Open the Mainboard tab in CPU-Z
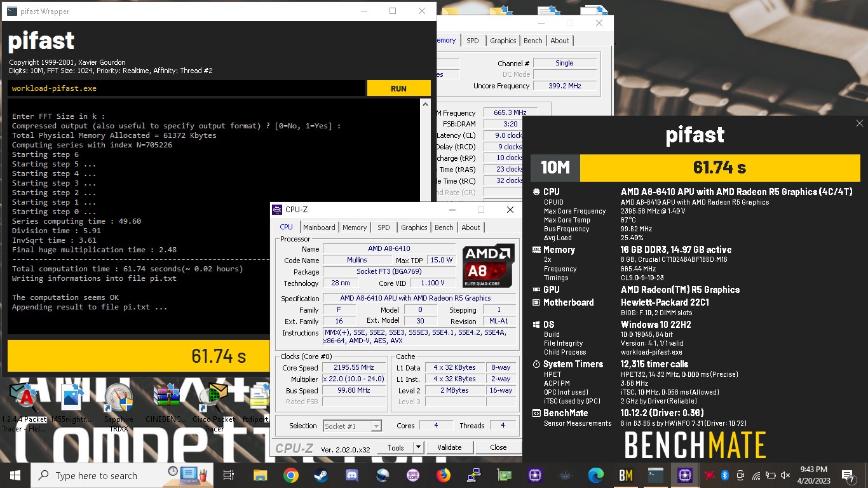Image resolution: width=868 pixels, height=488 pixels. (319, 227)
